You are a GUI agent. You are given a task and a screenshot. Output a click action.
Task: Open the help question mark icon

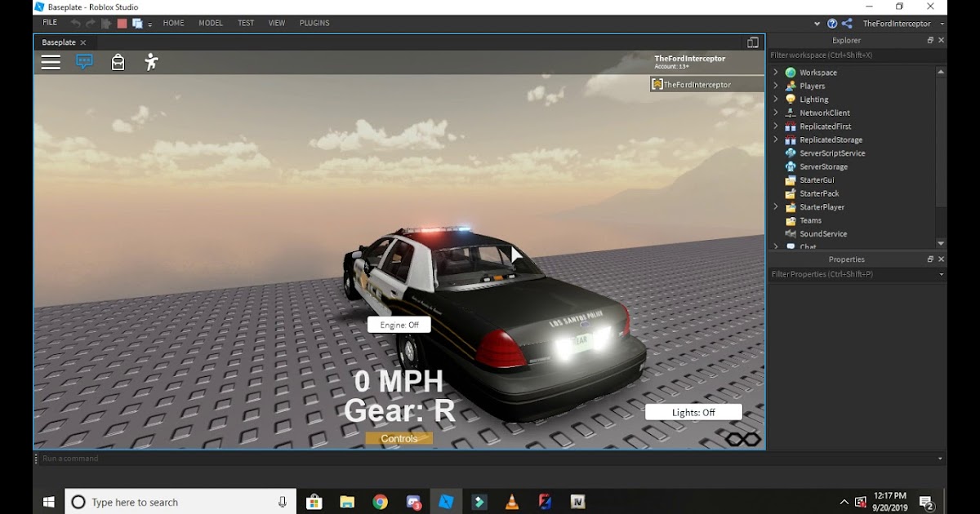832,24
